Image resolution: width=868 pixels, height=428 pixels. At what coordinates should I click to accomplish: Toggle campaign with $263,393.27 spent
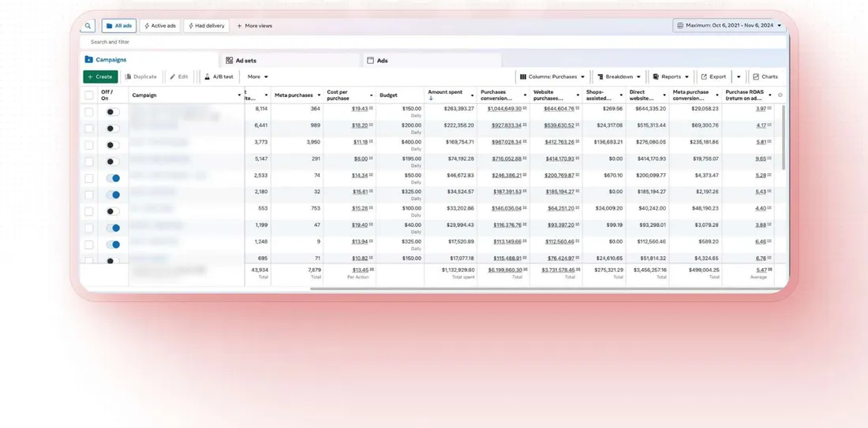(113, 112)
